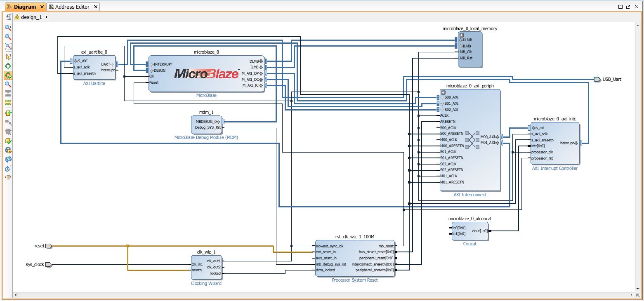Activate the Select Area tool
Screen dimensions: 644x301
click(x=8, y=57)
